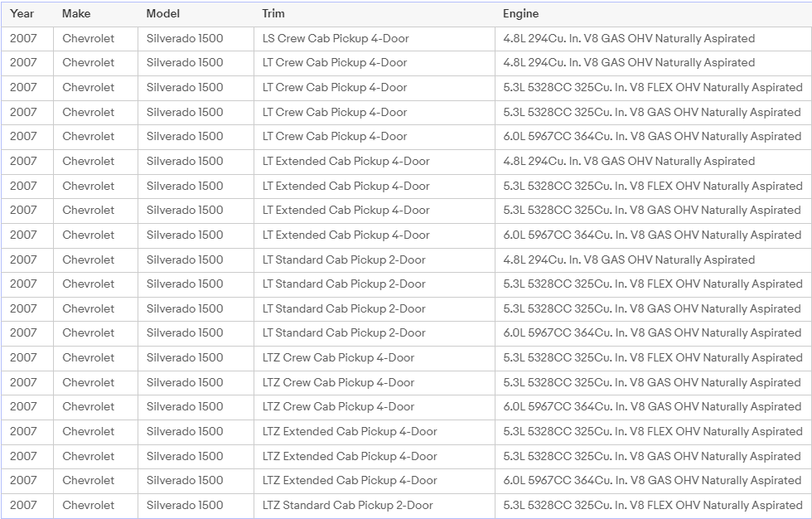Select the 6.0L engine cell for LTZ Extended Cab
The width and height of the screenshot is (812, 519).
point(652,480)
